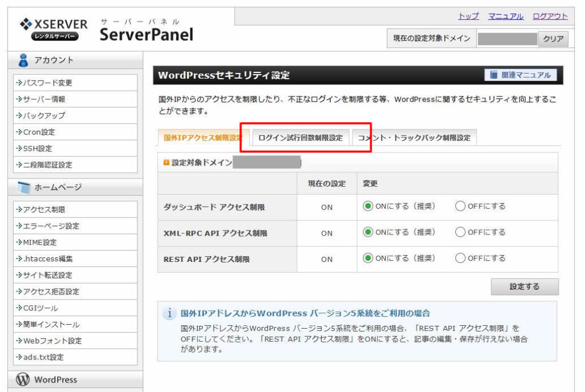Select OFFにする for REST API アクセス制限
Viewport: 585px width, 392px height.
[460, 258]
